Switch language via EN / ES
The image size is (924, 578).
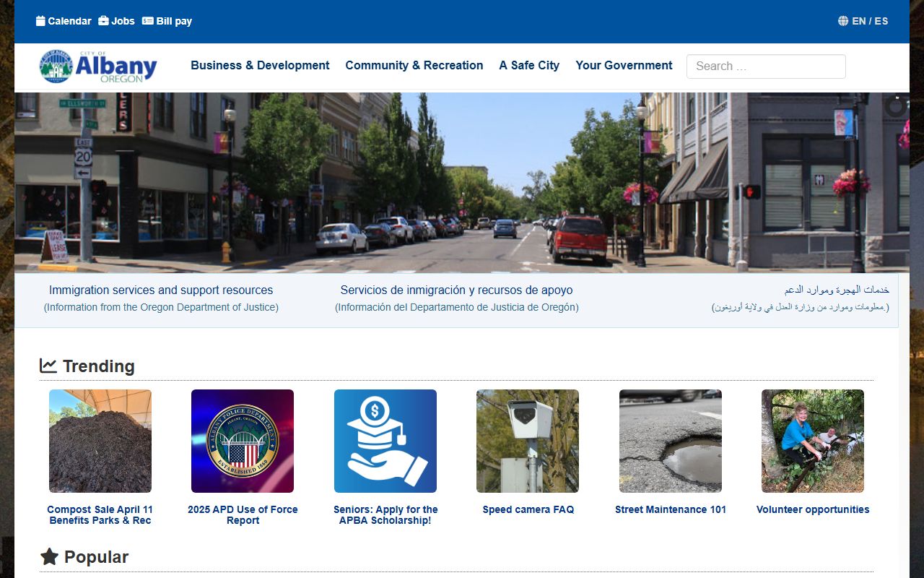(870, 21)
